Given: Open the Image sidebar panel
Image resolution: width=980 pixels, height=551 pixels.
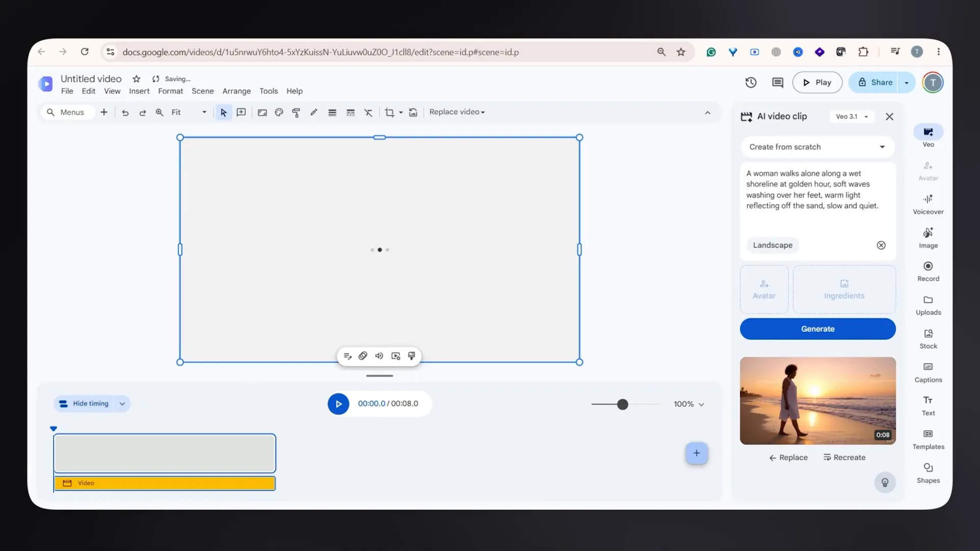Looking at the screenshot, I should point(928,238).
